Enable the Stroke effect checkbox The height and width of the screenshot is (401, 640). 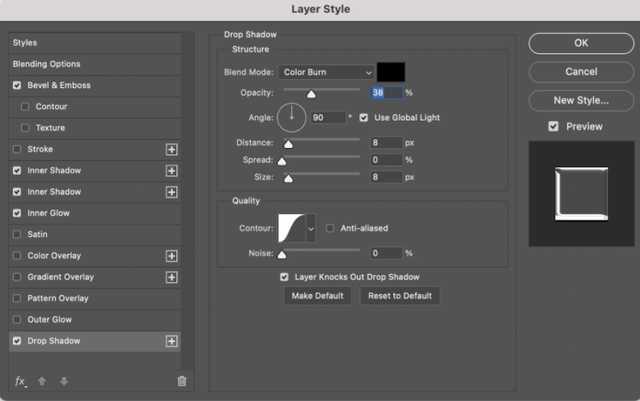click(x=17, y=149)
